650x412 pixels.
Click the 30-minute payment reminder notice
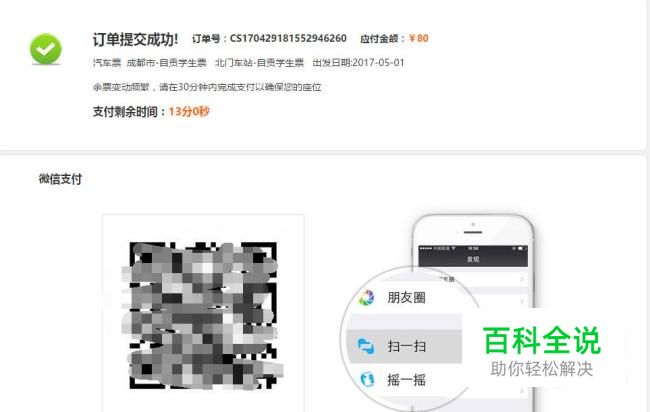point(207,87)
